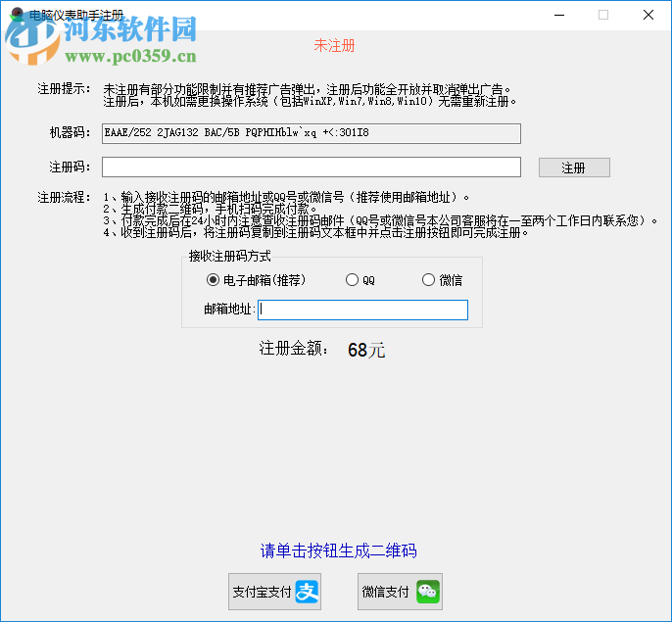Minimize the 电脑仪表助手注册 window
The height and width of the screenshot is (622, 672).
coord(559,15)
